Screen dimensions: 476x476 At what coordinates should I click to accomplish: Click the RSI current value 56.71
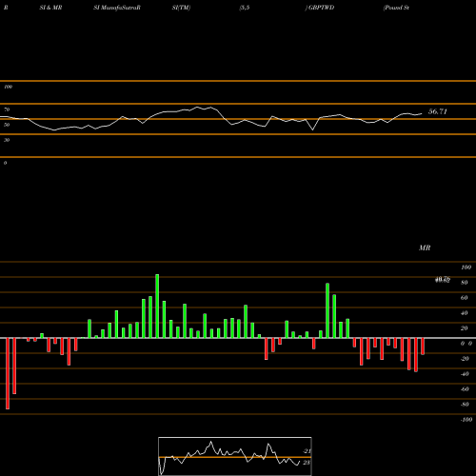point(438,111)
